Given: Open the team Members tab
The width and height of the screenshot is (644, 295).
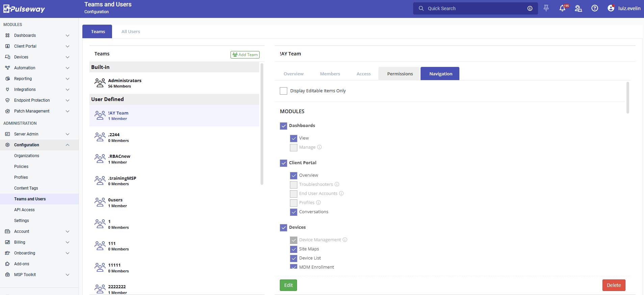Looking at the screenshot, I should [x=330, y=74].
